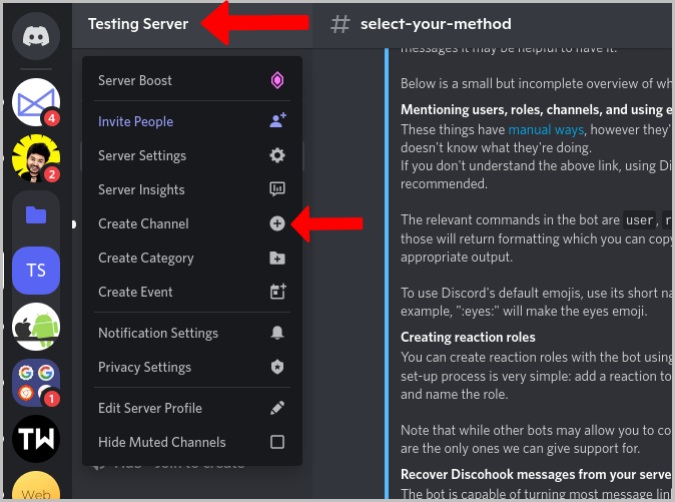
Task: Choose Server Boost from the menu
Action: tap(192, 81)
